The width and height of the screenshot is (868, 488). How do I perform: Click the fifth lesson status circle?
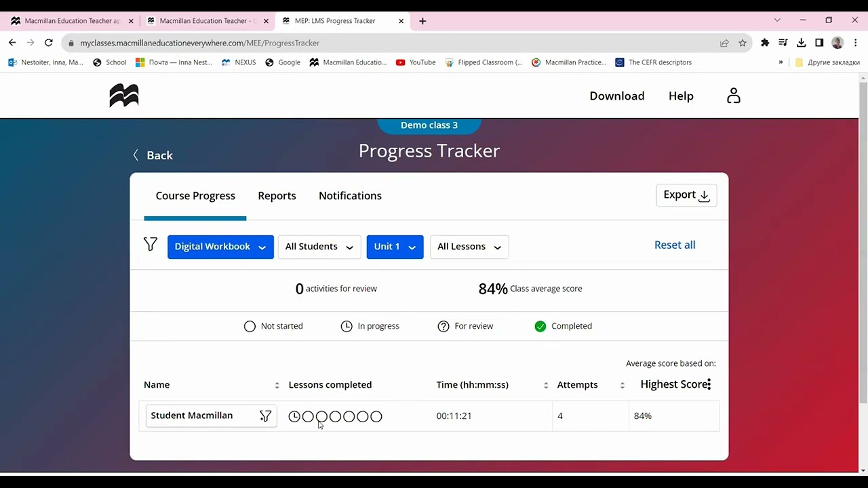[x=349, y=416]
